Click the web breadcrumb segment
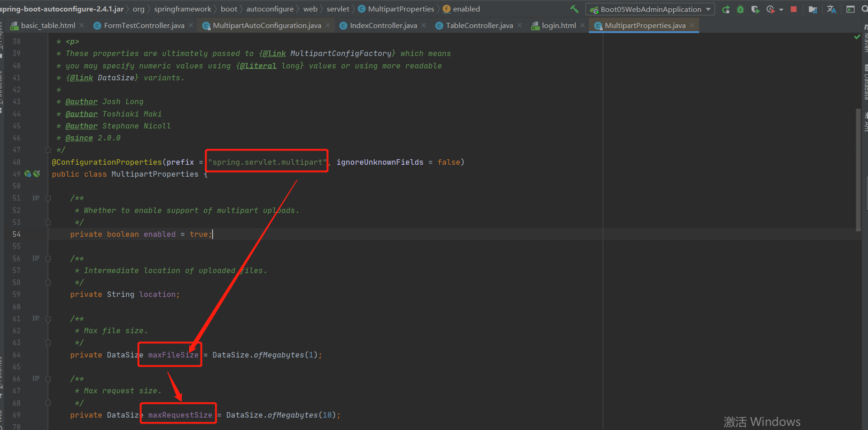Image resolution: width=868 pixels, height=430 pixels. point(310,9)
